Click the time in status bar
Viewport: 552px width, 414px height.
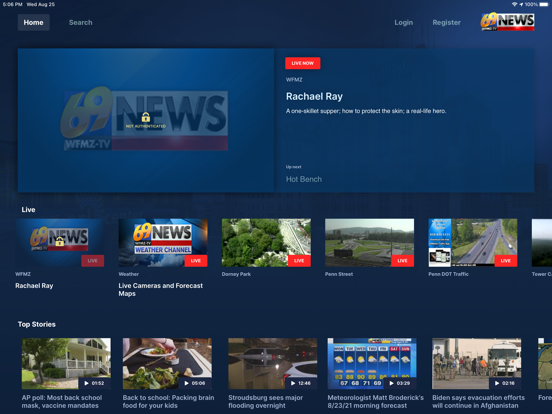(x=12, y=5)
